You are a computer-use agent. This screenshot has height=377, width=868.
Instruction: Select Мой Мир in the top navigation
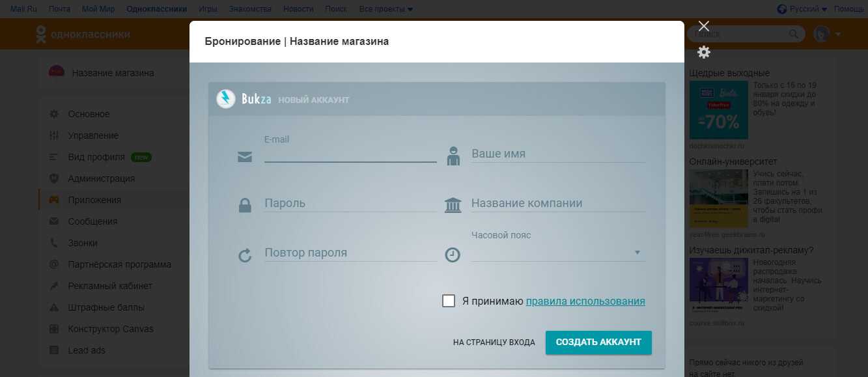[x=98, y=9]
